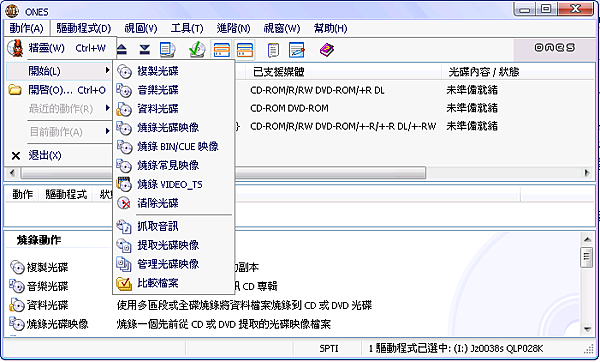Click the horizontal scrollbar left arrow

click(12, 173)
